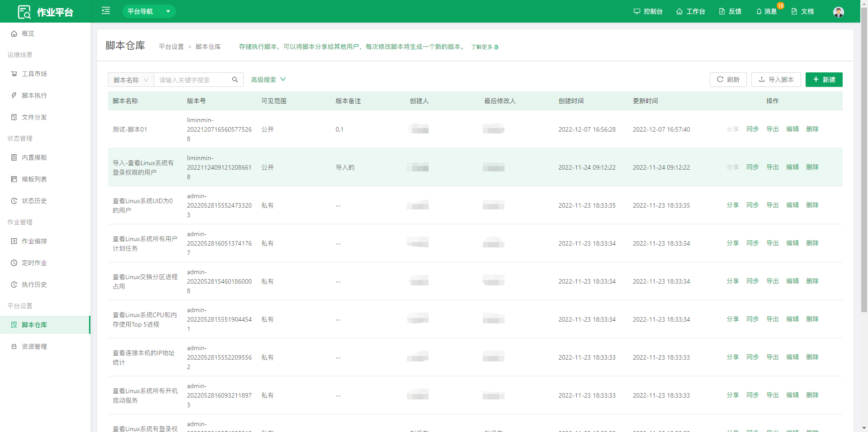The image size is (868, 432).
Task: Click the user avatar icon
Action: [x=838, y=12]
